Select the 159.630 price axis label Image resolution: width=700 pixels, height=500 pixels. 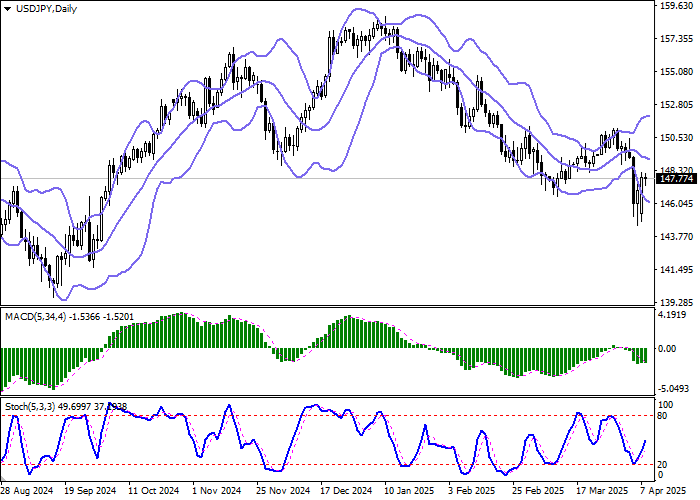click(x=677, y=6)
